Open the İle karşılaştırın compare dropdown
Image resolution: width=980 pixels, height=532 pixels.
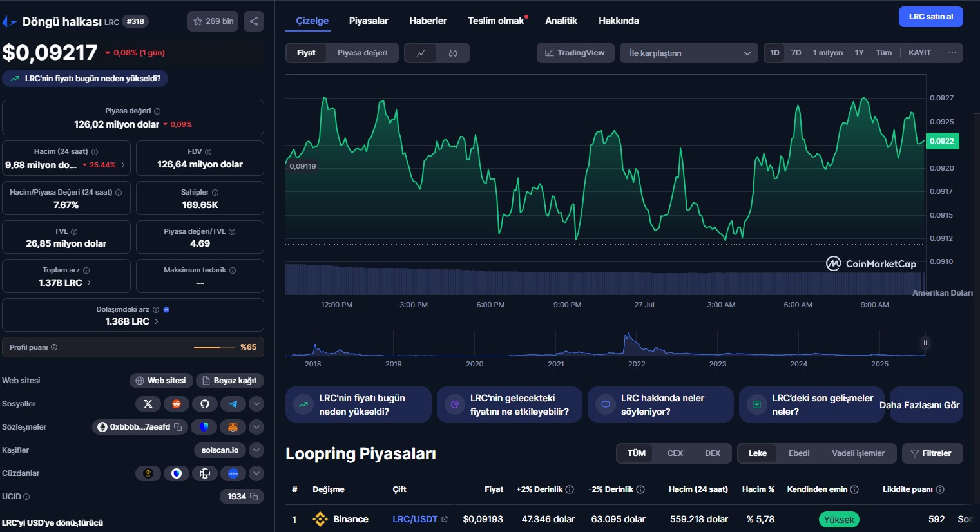click(689, 53)
